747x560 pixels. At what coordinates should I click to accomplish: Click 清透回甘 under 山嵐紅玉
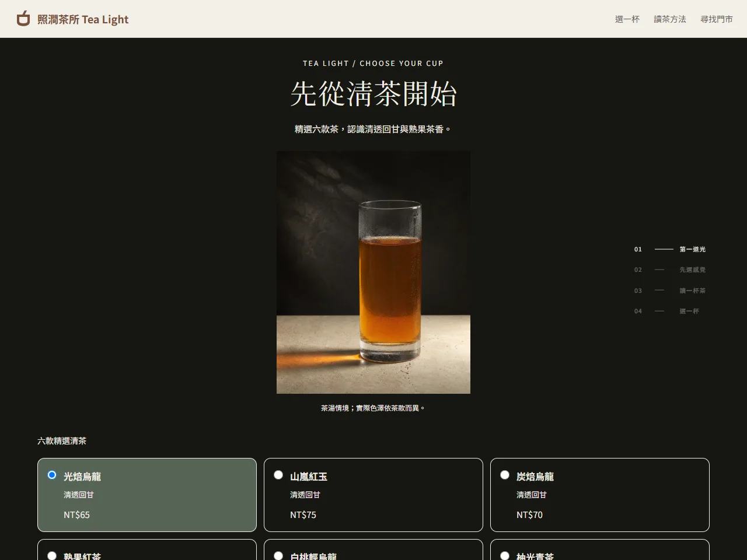(305, 495)
